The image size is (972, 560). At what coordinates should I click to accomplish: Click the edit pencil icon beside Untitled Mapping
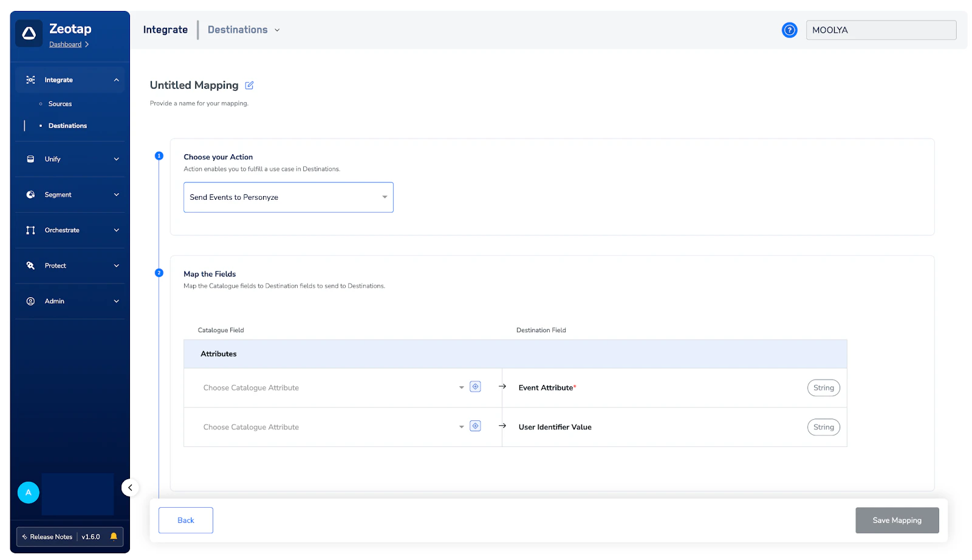pos(249,86)
